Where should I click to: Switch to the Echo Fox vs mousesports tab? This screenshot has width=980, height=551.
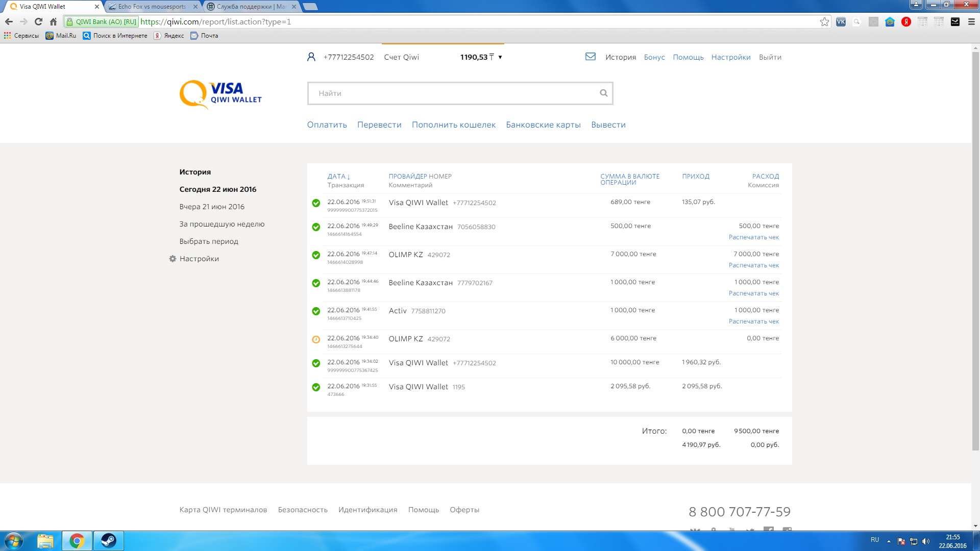[152, 7]
